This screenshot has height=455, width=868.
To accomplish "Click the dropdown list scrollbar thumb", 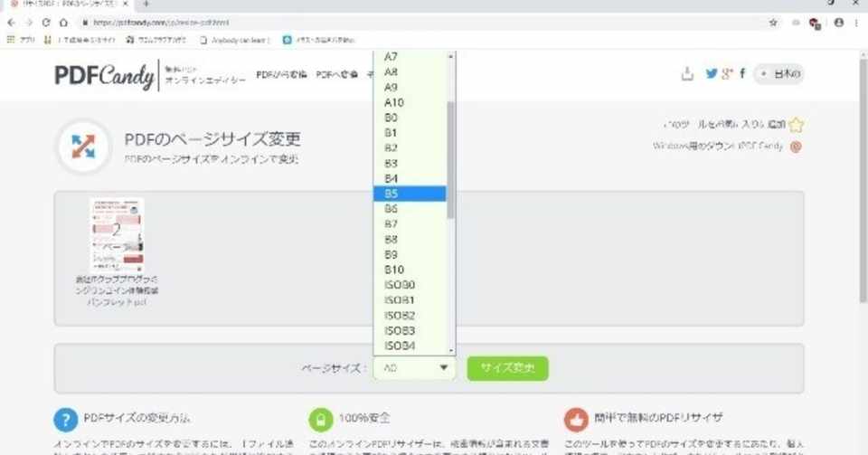I will click(450, 159).
